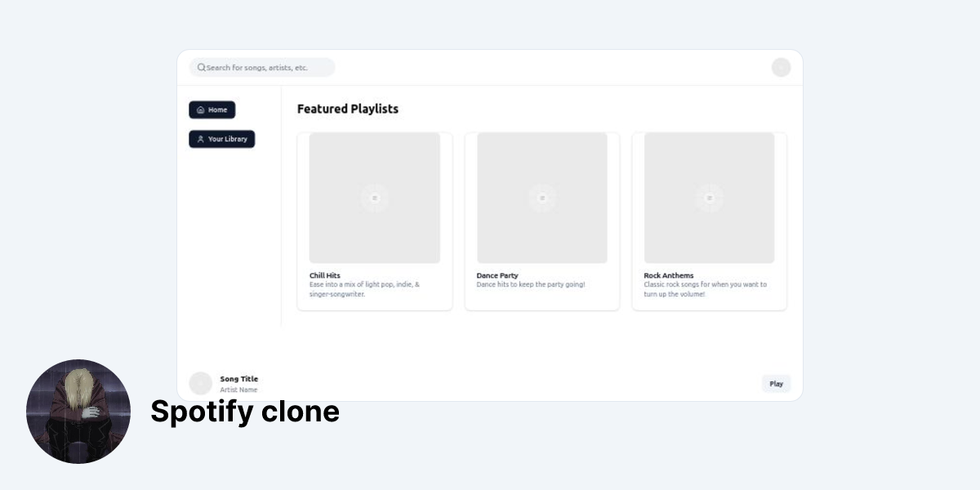Open Your Library from the sidebar

point(222,140)
